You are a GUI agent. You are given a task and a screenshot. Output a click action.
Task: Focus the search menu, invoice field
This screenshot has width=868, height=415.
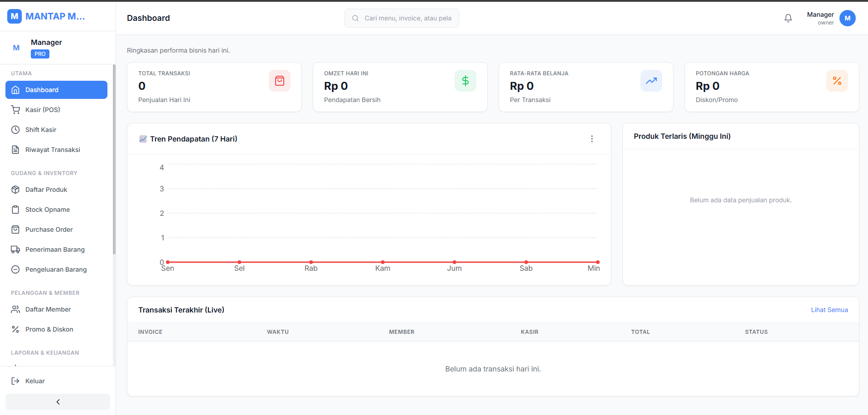click(x=402, y=18)
